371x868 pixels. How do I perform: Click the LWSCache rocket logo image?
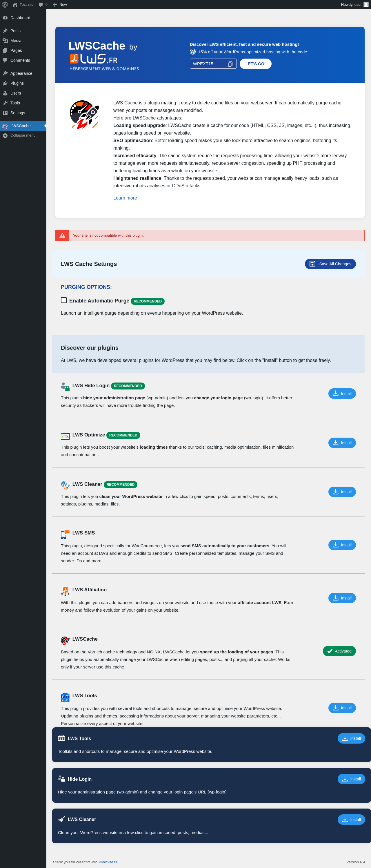84,115
